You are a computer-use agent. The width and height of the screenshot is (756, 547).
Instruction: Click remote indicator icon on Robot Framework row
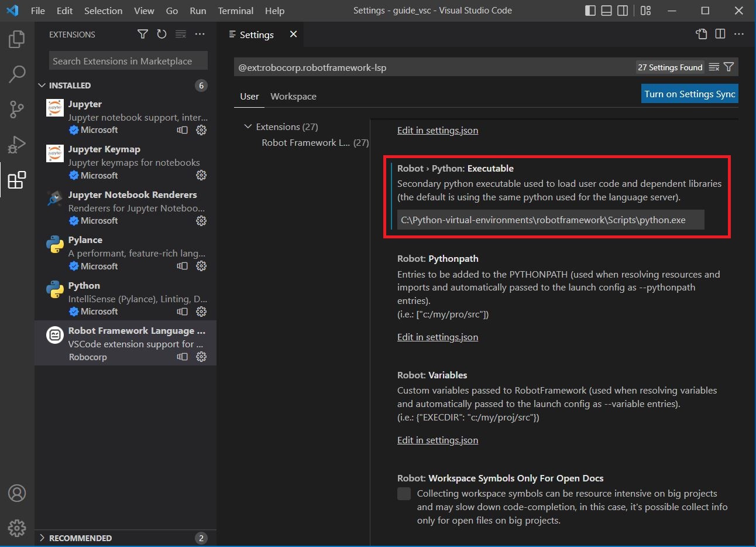pos(183,357)
